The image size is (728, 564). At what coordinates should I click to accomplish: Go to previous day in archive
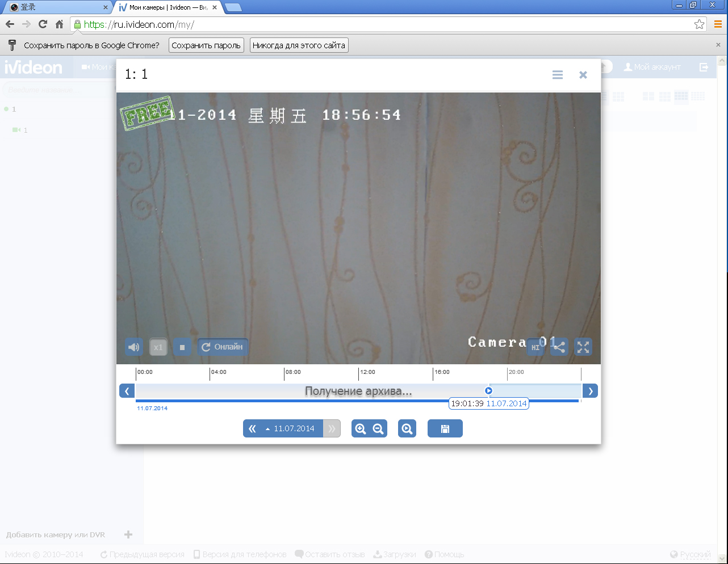point(252,428)
